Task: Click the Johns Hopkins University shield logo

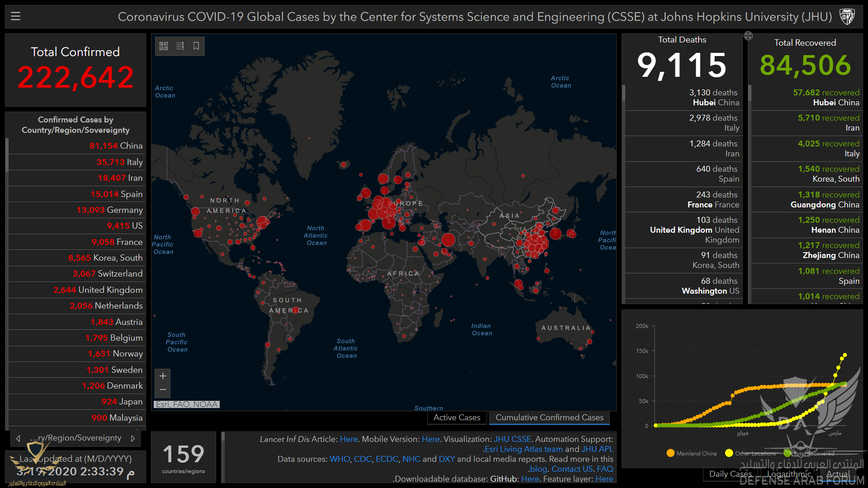Action: [847, 17]
